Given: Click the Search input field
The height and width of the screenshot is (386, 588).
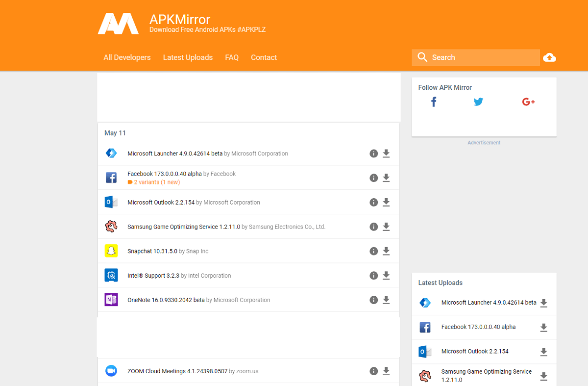Looking at the screenshot, I should pyautogui.click(x=476, y=57).
